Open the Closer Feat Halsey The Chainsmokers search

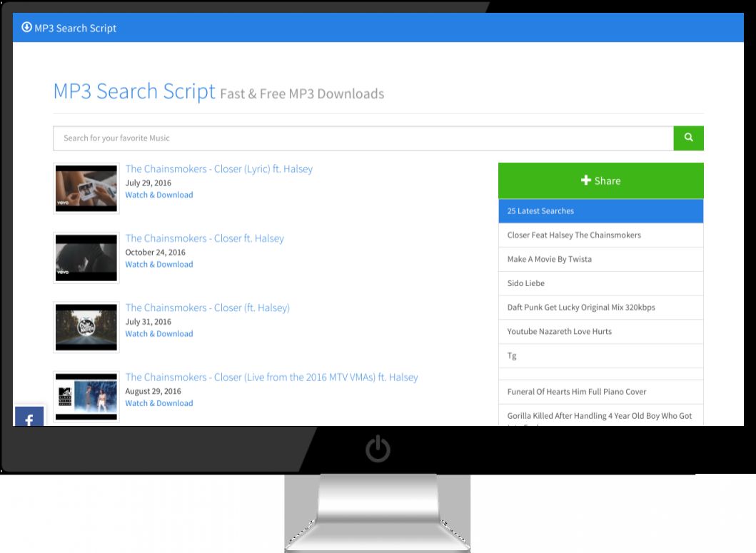573,235
